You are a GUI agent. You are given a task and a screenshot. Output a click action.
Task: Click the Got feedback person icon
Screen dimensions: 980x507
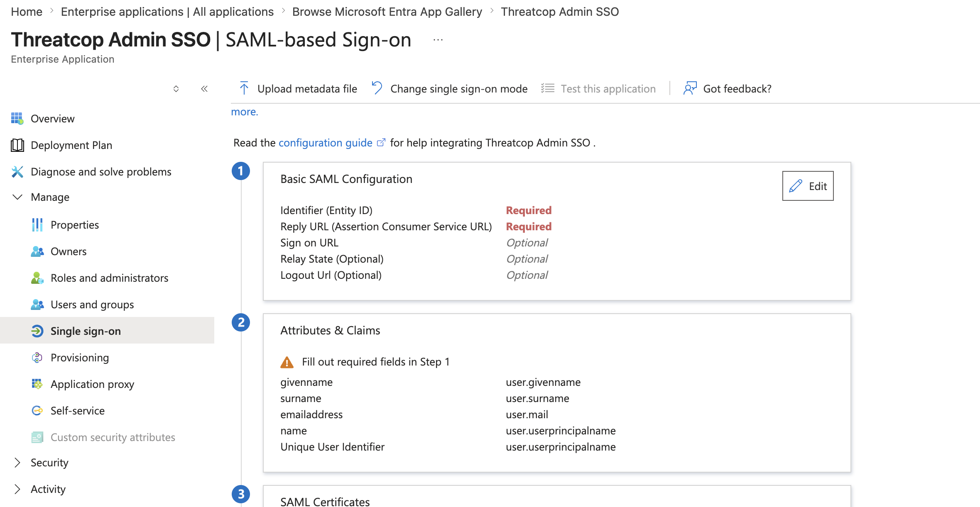pyautogui.click(x=690, y=88)
